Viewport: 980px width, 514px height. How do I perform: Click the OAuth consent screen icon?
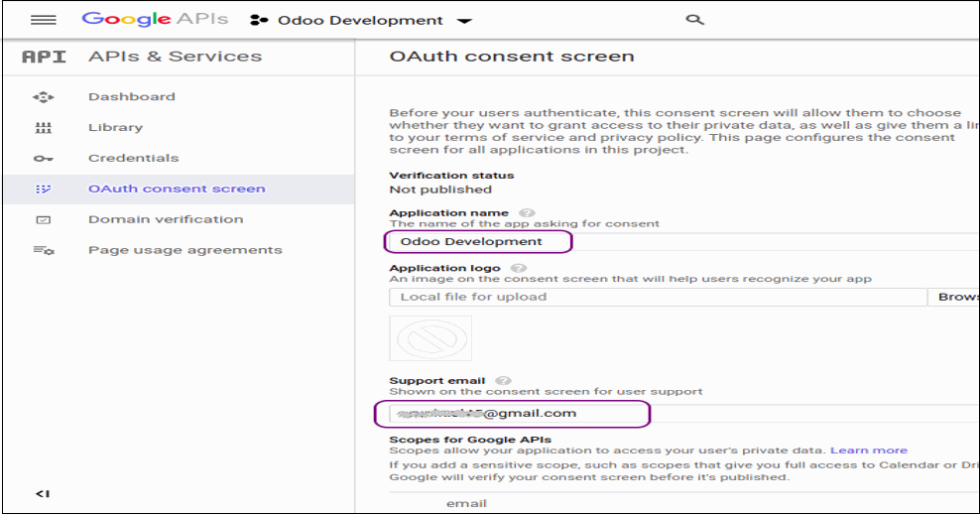[x=43, y=189]
